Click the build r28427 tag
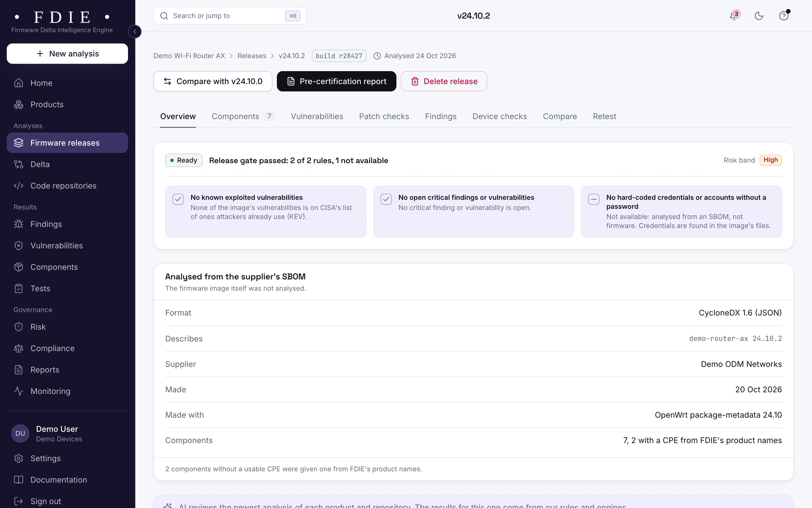 coord(339,56)
